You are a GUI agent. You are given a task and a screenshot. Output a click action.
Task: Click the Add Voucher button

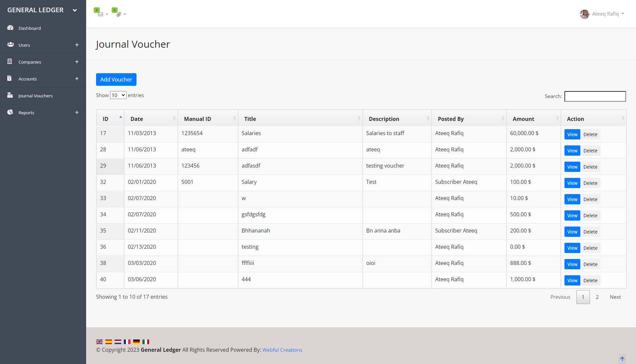[x=116, y=79]
